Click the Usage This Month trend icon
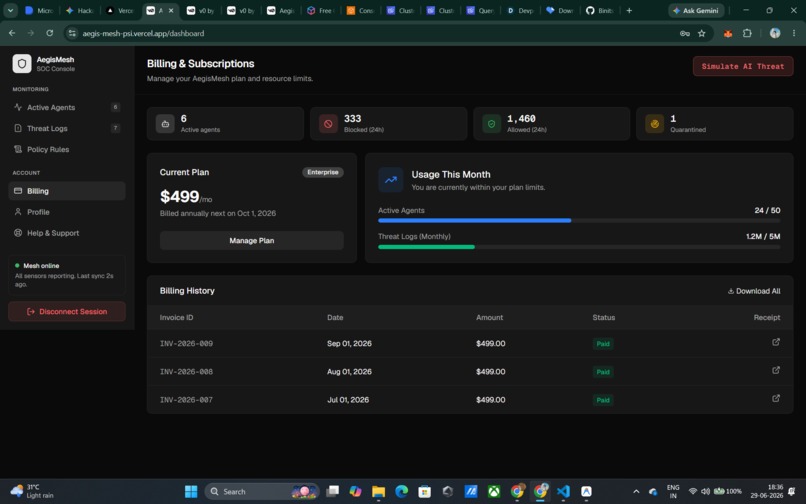The width and height of the screenshot is (806, 504). 391,180
